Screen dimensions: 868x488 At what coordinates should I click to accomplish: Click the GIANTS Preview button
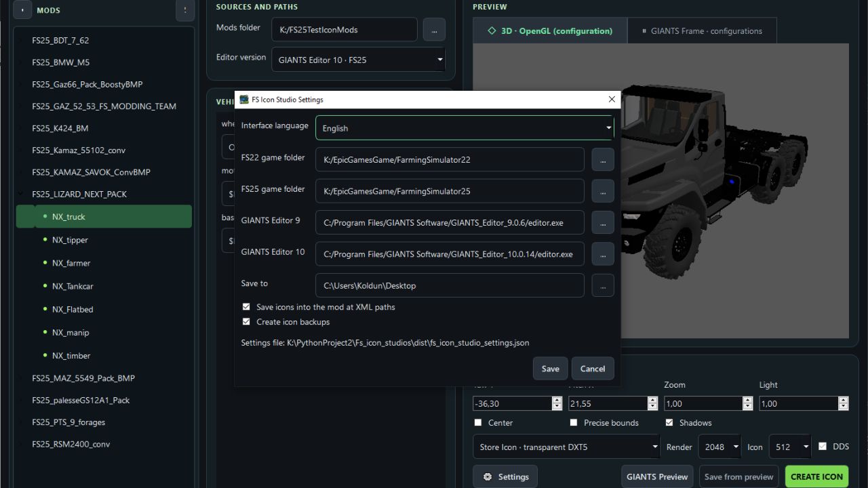[657, 476]
